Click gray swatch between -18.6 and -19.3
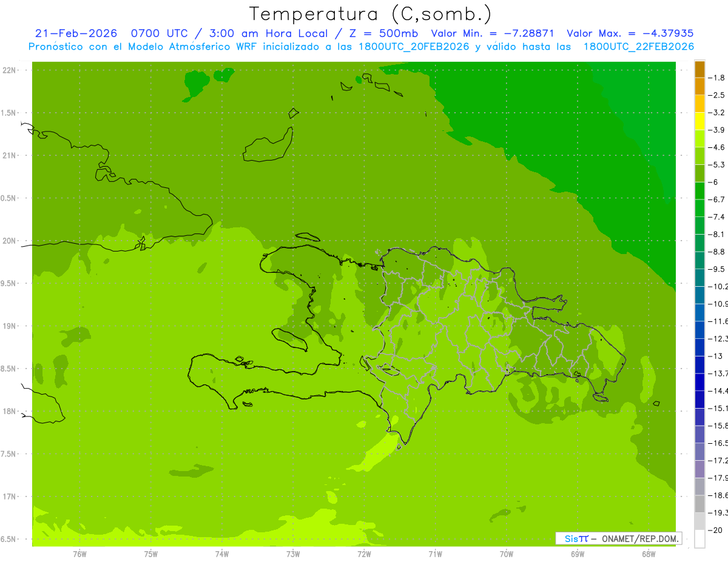This screenshot has height=562, width=728. (699, 504)
